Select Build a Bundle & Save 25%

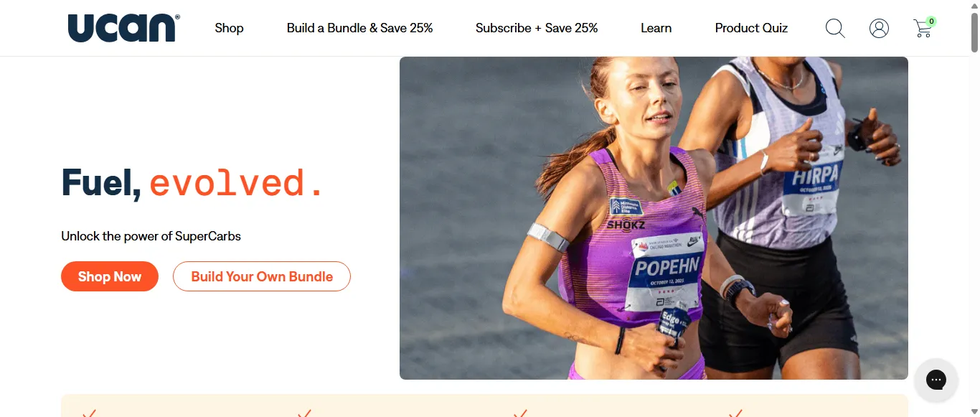point(359,28)
